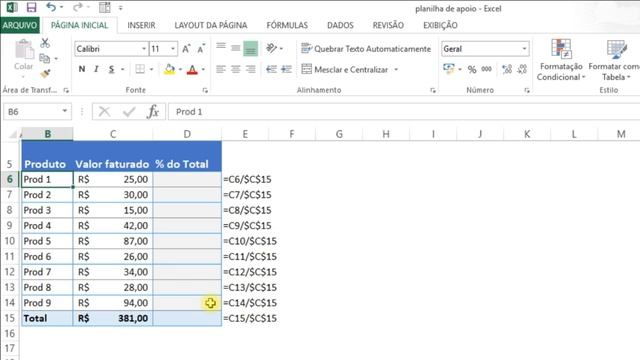
Task: Click the decrease decimal places icon
Action: pos(522,69)
